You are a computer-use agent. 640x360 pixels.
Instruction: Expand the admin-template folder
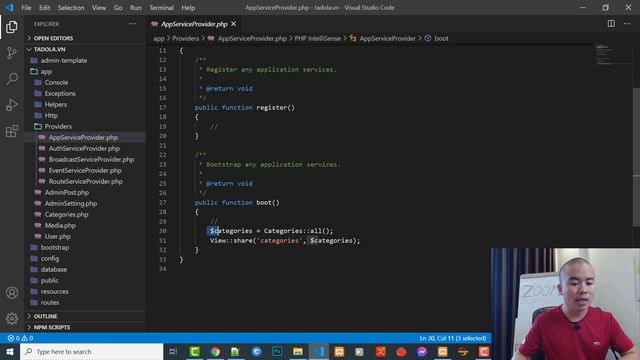pos(64,60)
